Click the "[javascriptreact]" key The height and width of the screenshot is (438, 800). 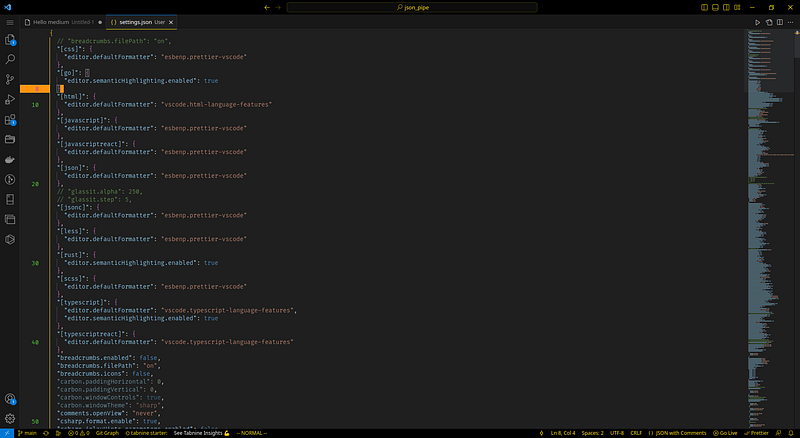pyautogui.click(x=92, y=144)
